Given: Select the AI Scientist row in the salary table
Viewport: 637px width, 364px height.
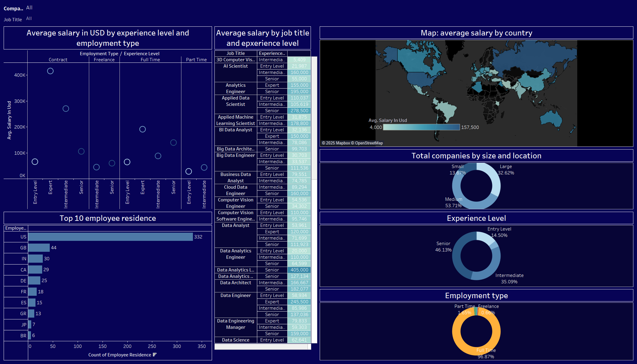Looking at the screenshot, I should point(236,66).
